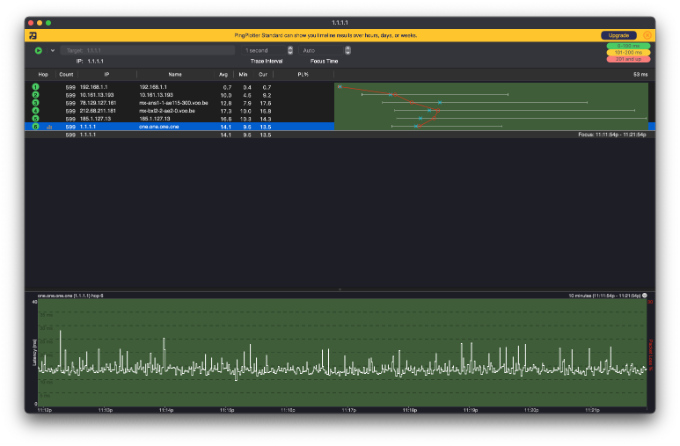Open the dropdown arrow beside the play button
The height and width of the screenshot is (446, 680).
point(52,50)
